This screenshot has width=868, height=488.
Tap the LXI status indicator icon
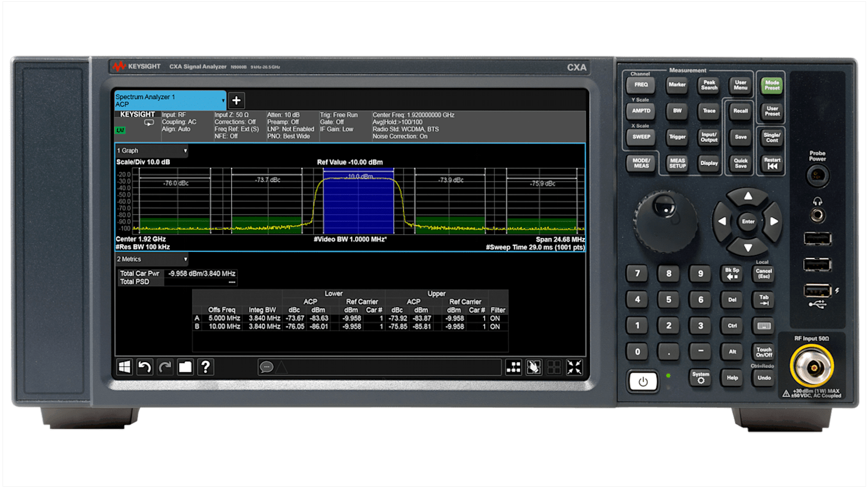[121, 130]
